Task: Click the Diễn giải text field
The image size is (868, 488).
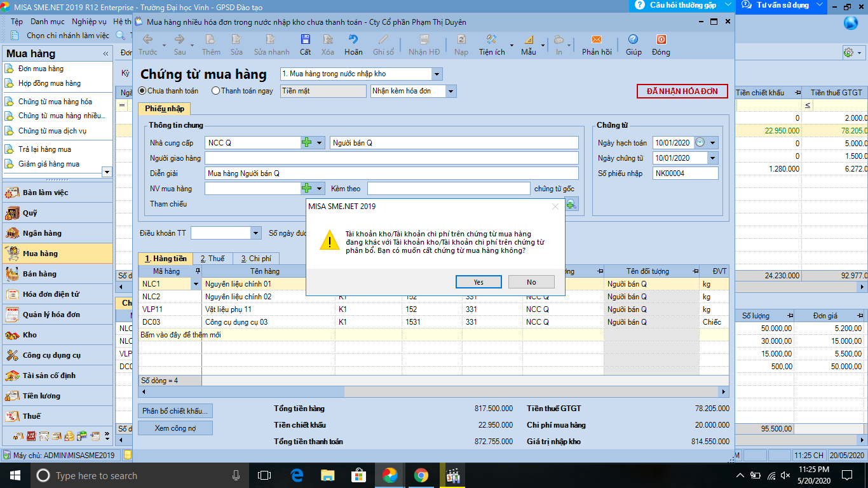Action: tap(391, 173)
